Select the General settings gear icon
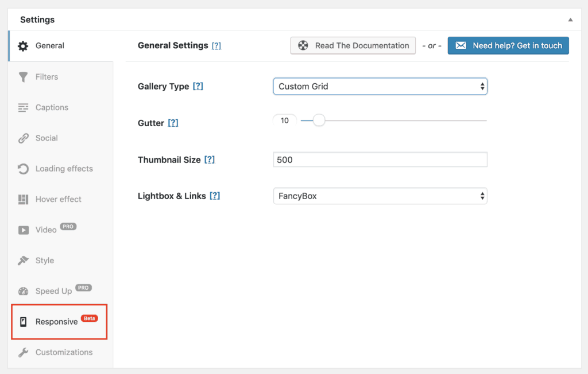This screenshot has height=374, width=588. coord(22,46)
